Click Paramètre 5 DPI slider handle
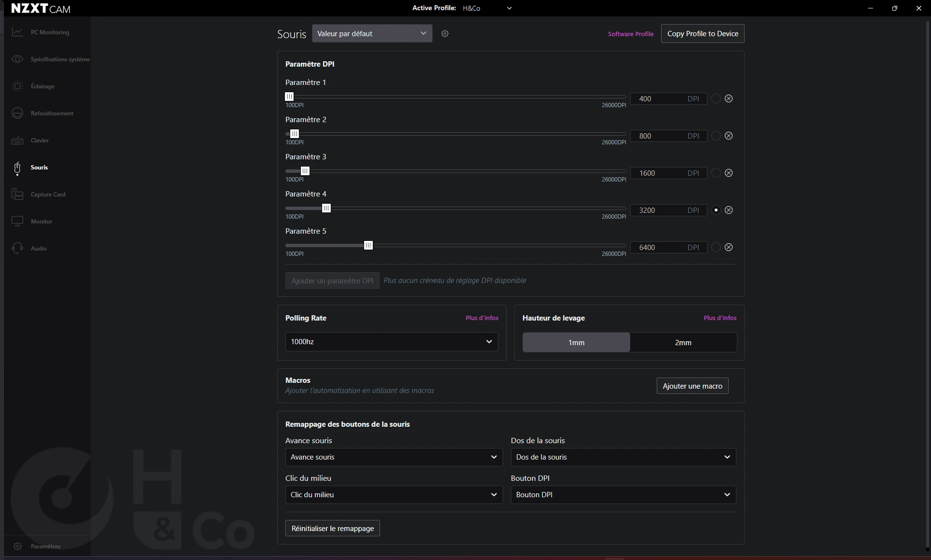 click(x=368, y=245)
